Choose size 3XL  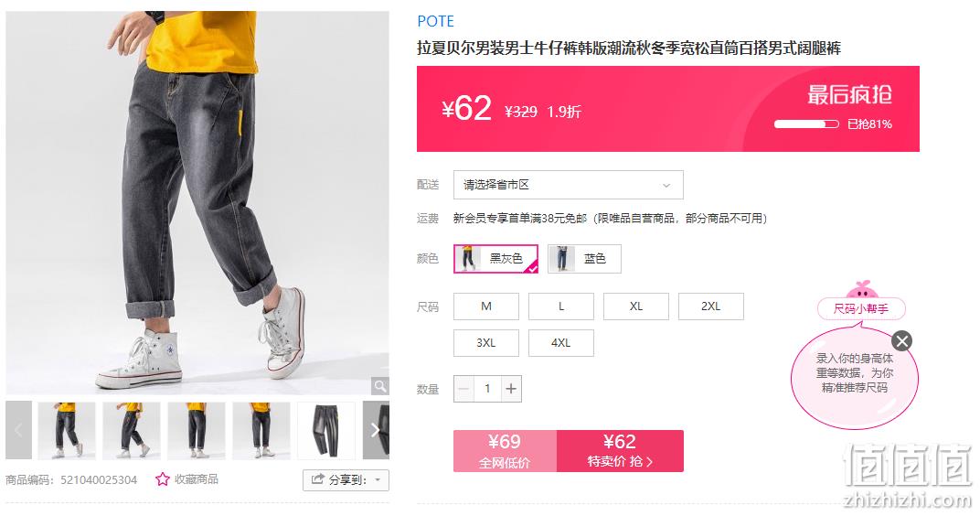[x=486, y=343]
